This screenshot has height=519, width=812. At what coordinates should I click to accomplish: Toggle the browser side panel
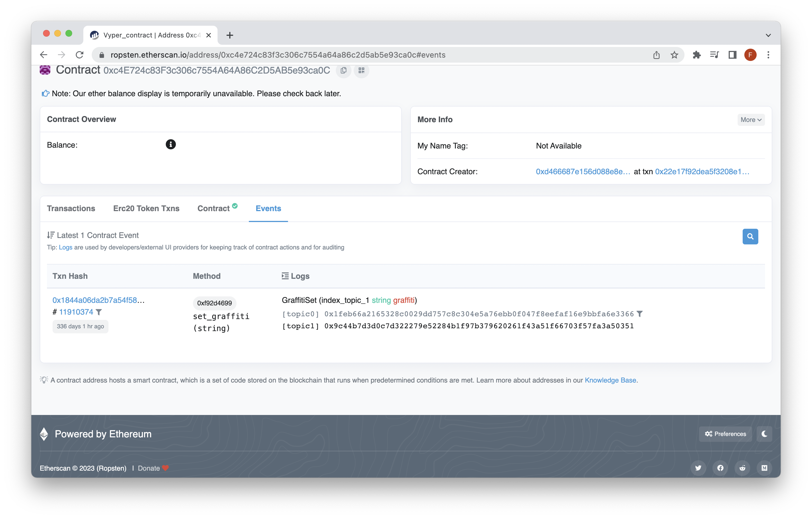(x=732, y=55)
